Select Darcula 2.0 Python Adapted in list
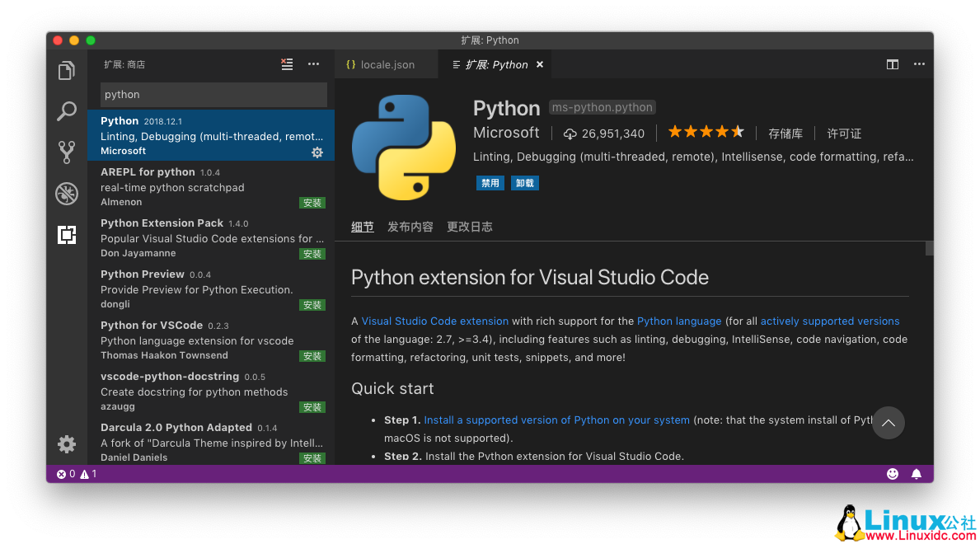 pos(211,442)
